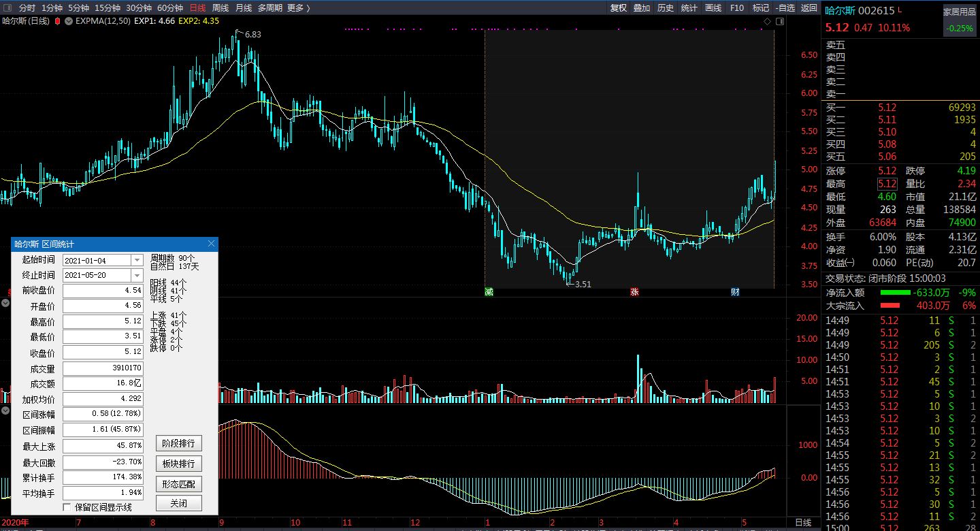Switch to 周线 period tab

coord(220,8)
